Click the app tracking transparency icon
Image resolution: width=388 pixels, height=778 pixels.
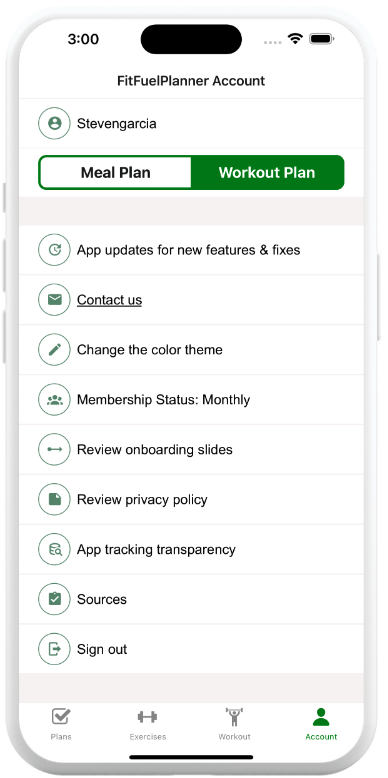pos(55,549)
